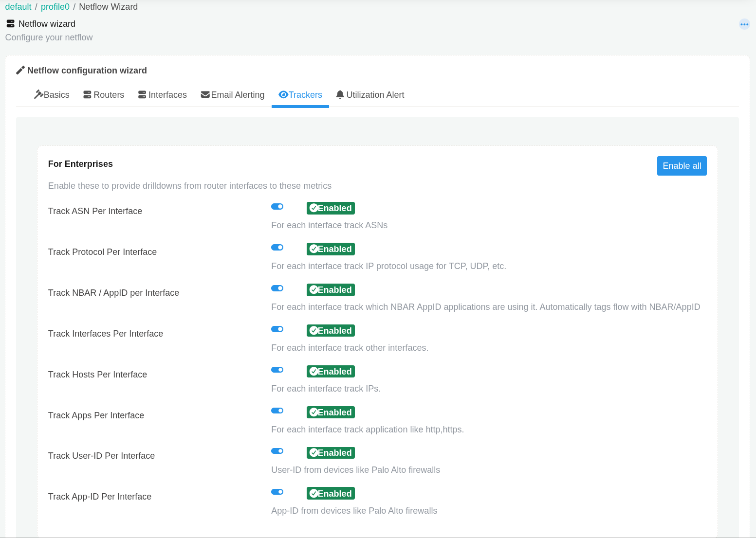
Task: Open the three-dots options menu
Action: click(744, 24)
